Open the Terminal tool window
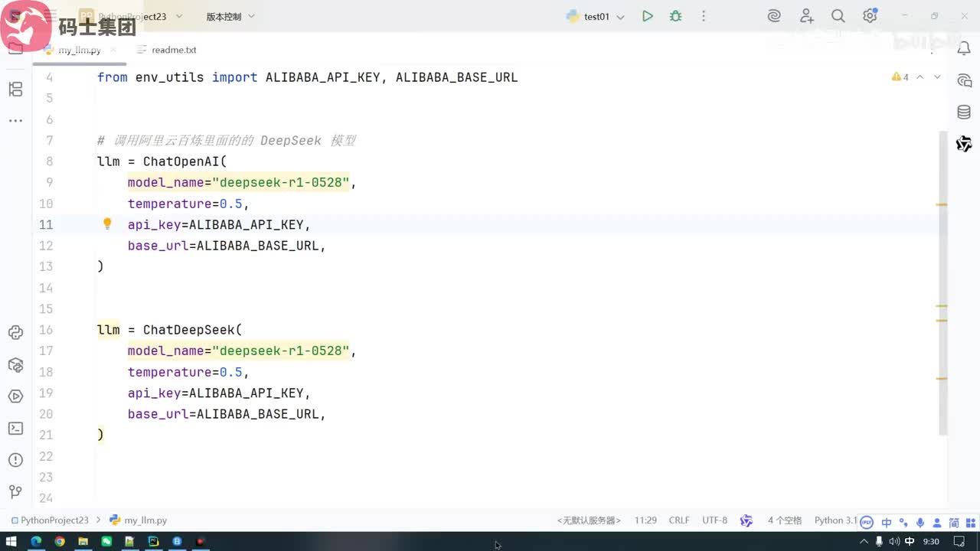Viewport: 980px width, 551px height. [15, 428]
